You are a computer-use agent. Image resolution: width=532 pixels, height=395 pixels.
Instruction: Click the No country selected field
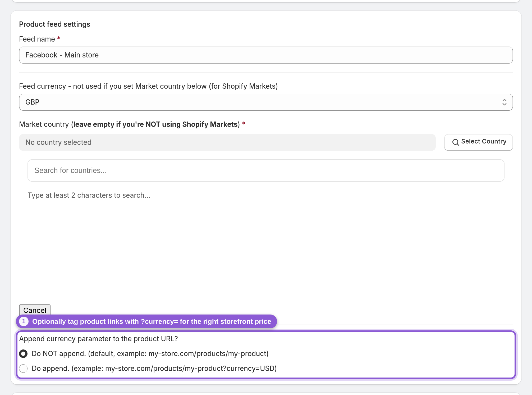227,142
